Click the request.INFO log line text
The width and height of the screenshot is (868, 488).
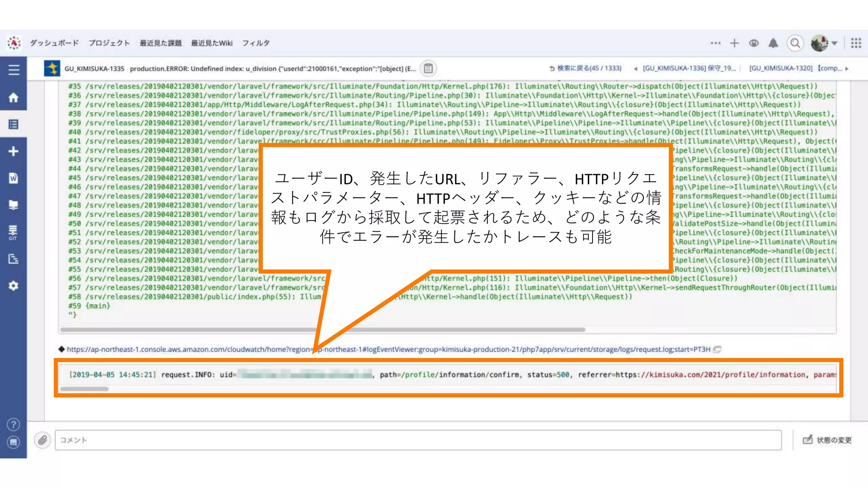click(452, 375)
